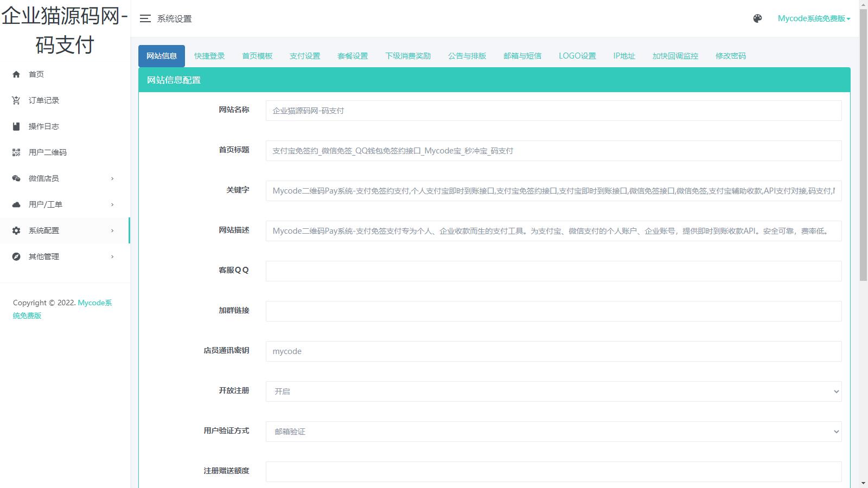Click the user QR code icon

pos(16,152)
